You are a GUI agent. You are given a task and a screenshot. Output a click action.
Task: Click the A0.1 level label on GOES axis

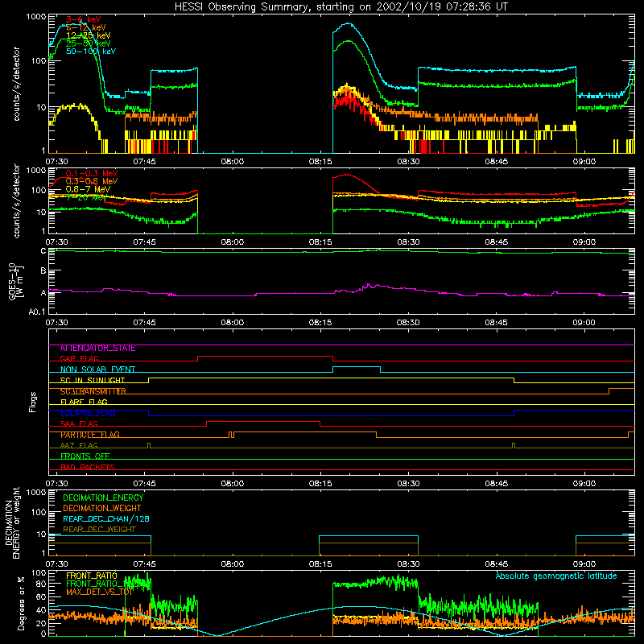pos(37,312)
